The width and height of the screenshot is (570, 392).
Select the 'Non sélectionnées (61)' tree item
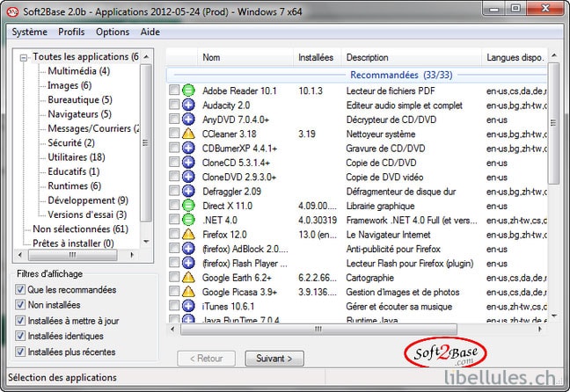[80, 229]
